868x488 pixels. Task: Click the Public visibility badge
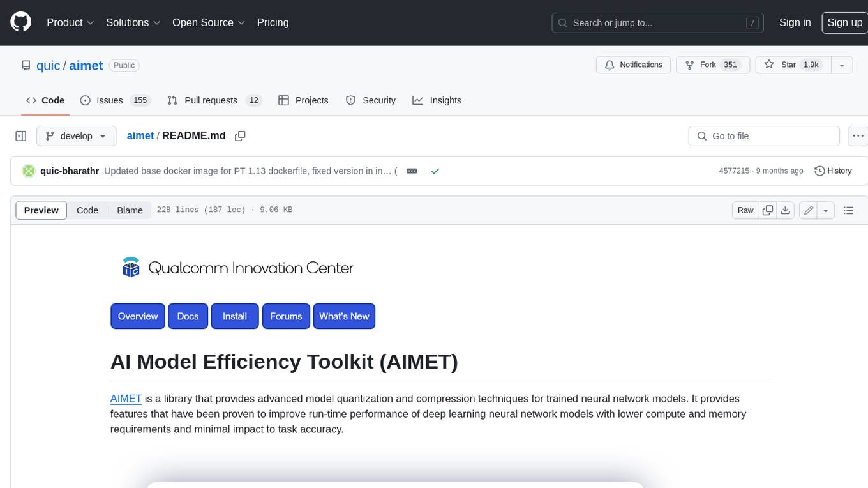pyautogui.click(x=124, y=65)
